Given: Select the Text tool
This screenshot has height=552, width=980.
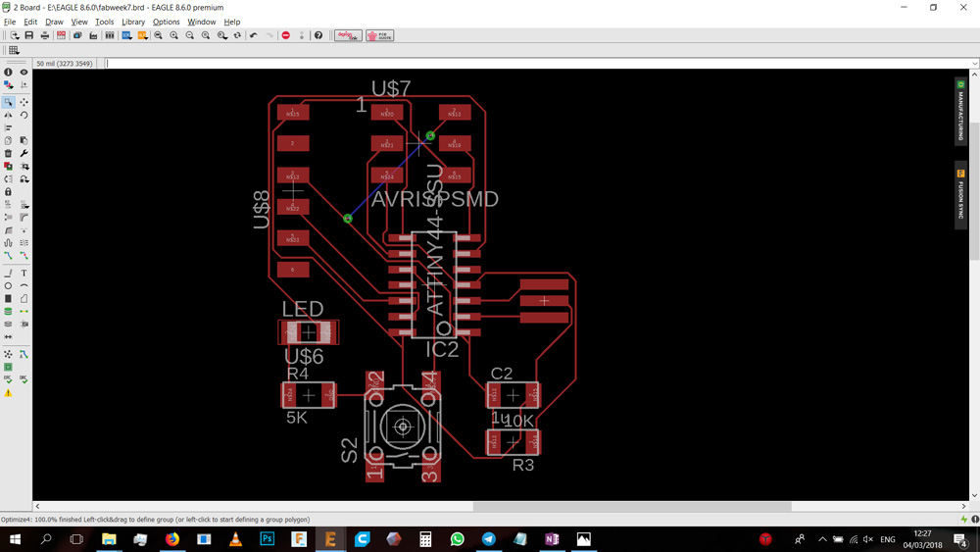Looking at the screenshot, I should coord(24,273).
